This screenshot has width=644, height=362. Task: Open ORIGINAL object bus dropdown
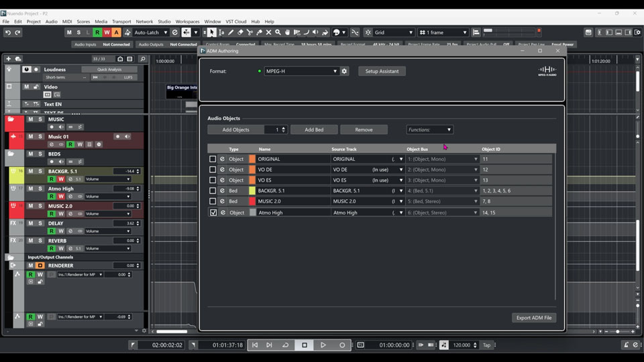(x=443, y=159)
